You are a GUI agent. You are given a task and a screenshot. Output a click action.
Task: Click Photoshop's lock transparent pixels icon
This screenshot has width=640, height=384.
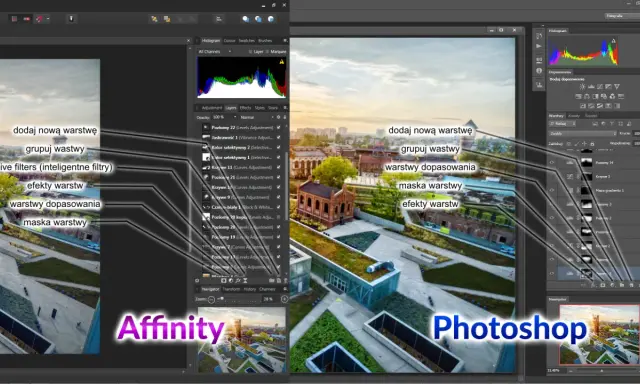(569, 144)
